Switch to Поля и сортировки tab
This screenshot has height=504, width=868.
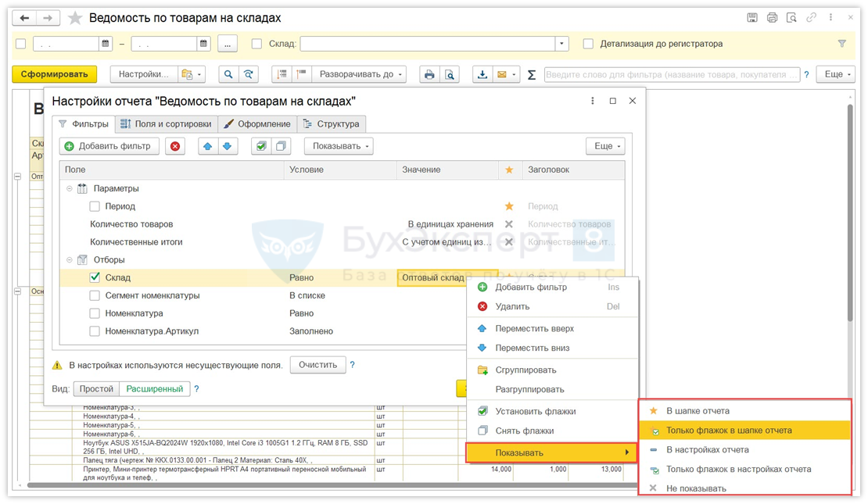coord(166,123)
